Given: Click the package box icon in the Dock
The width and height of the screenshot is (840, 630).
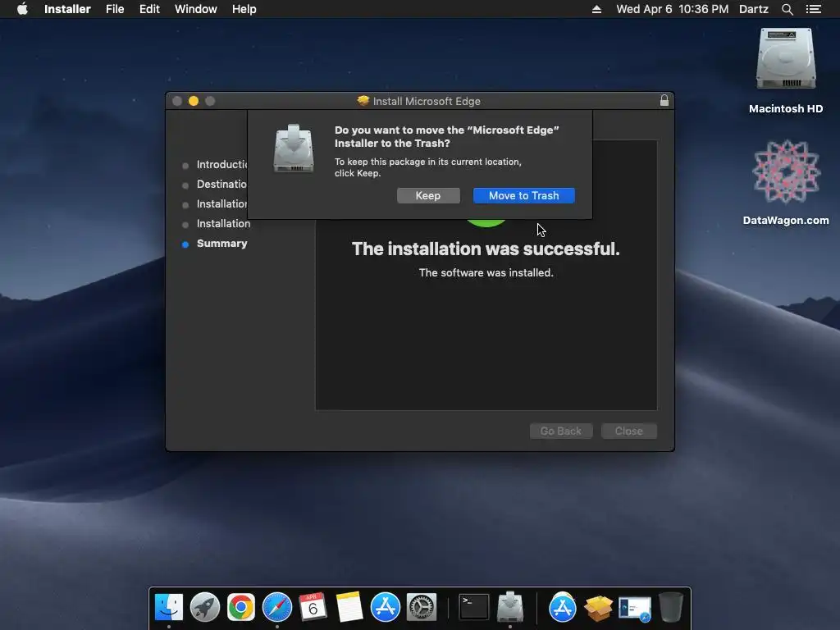Looking at the screenshot, I should click(x=598, y=607).
